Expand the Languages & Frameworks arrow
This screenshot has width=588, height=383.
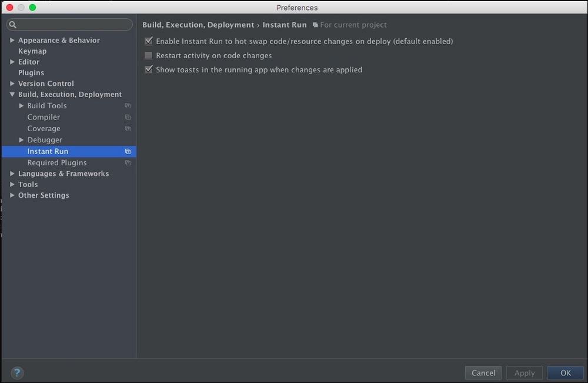12,174
